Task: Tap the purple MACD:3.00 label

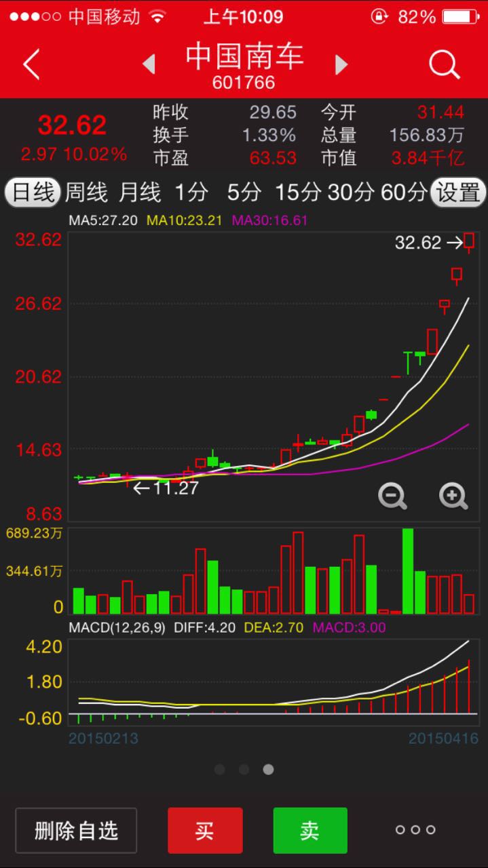Action: [349, 627]
